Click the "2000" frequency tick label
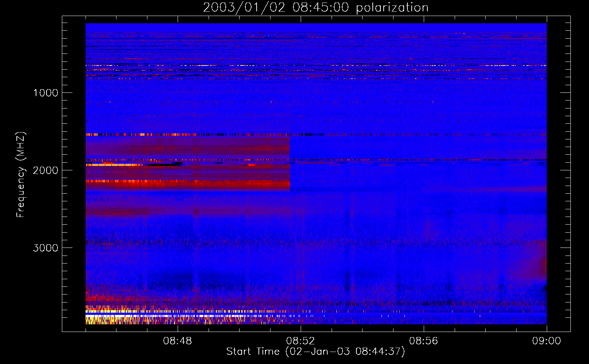Viewport: 589px width, 364px height. pyautogui.click(x=46, y=170)
